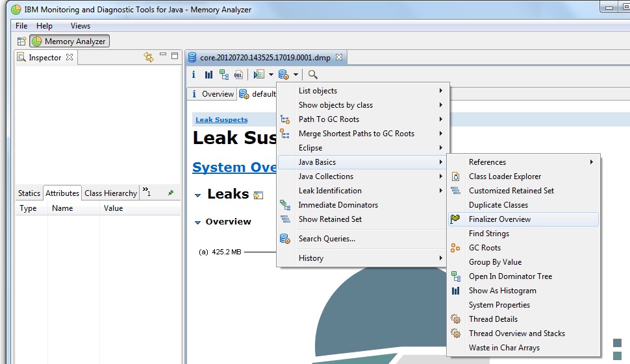
Task: Close the Inspector view tab
Action: point(69,57)
